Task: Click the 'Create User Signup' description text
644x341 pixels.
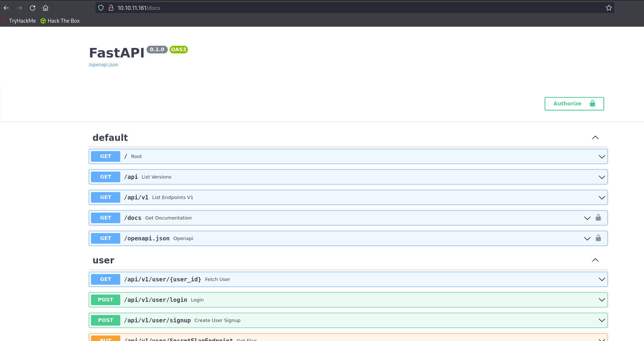Action: click(217, 320)
